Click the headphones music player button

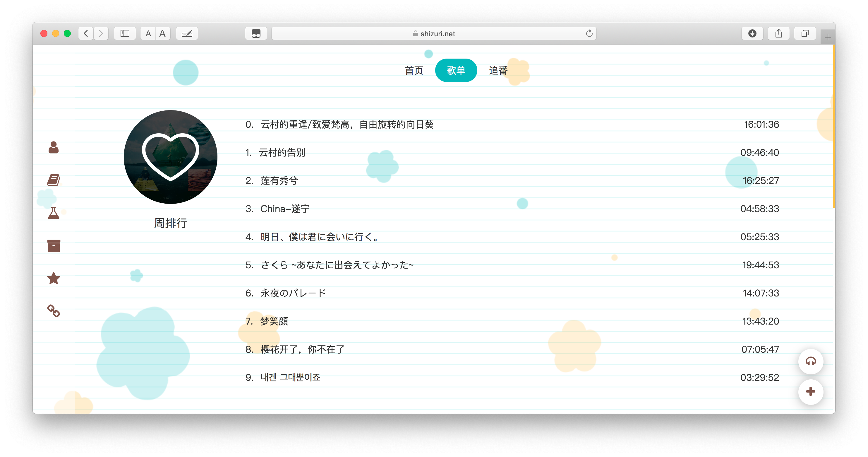pyautogui.click(x=810, y=361)
